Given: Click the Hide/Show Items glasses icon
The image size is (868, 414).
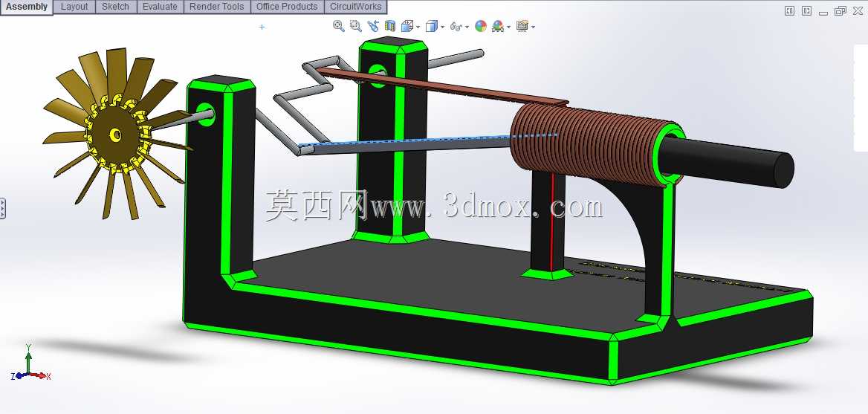Looking at the screenshot, I should [x=456, y=26].
